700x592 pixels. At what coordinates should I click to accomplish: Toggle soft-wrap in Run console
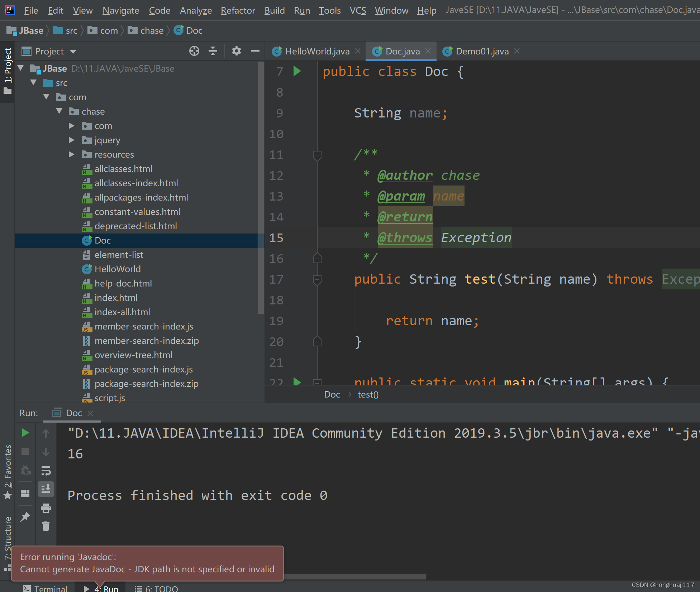[x=46, y=471]
